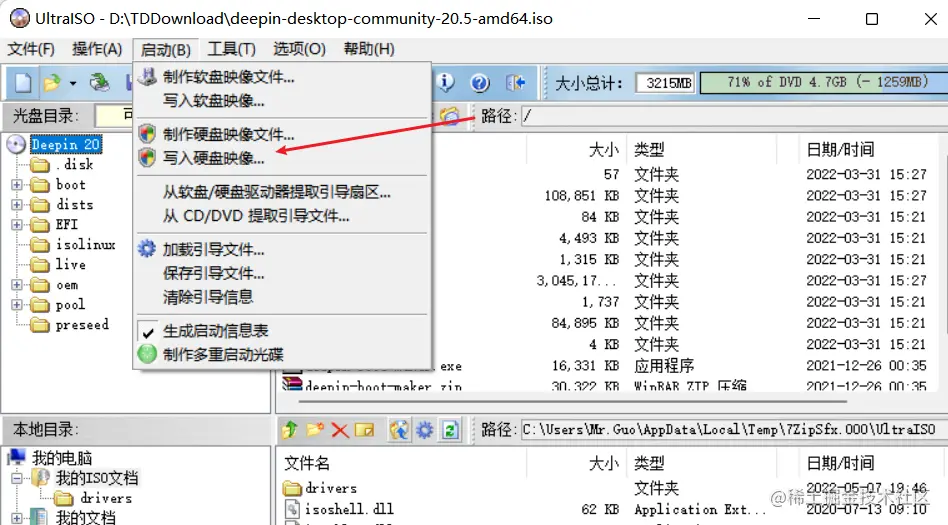
Task: Choose 写入软盘映像... menu entry
Action: click(x=282, y=100)
